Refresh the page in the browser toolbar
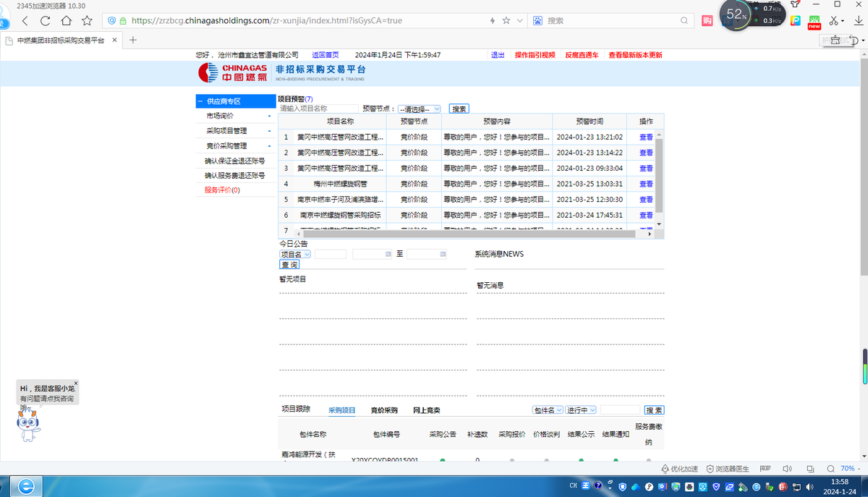This screenshot has height=497, width=868. [46, 22]
